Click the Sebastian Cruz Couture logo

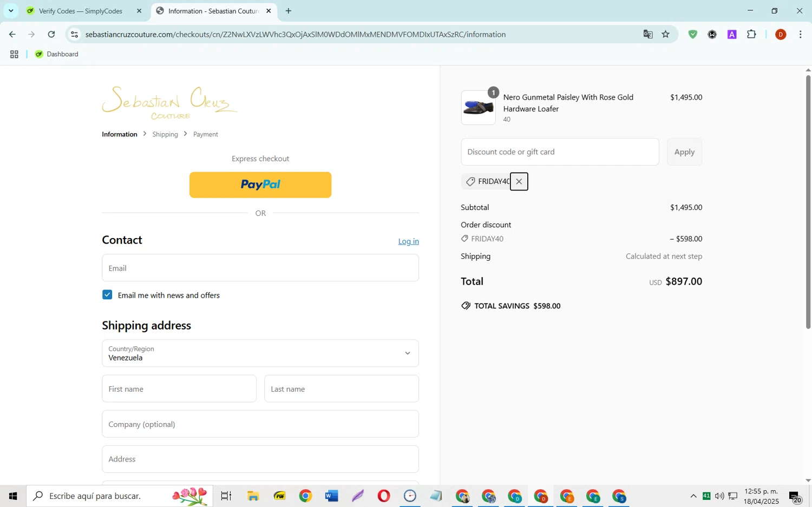pyautogui.click(x=169, y=102)
